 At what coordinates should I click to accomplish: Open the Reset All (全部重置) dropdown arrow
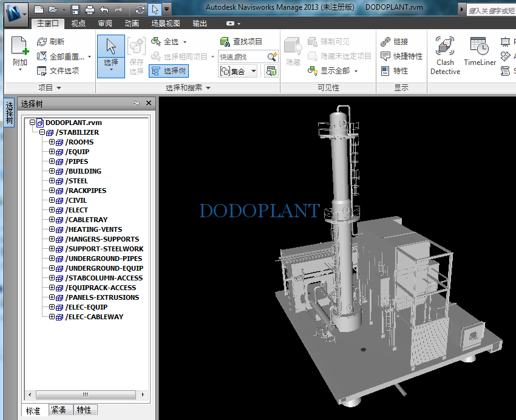(x=89, y=57)
